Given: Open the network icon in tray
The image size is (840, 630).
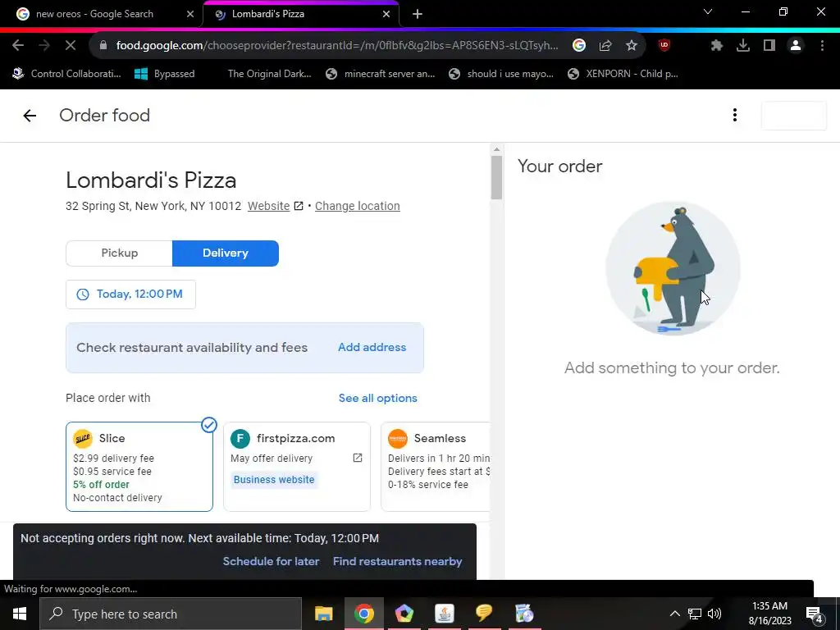Looking at the screenshot, I should pos(695,614).
